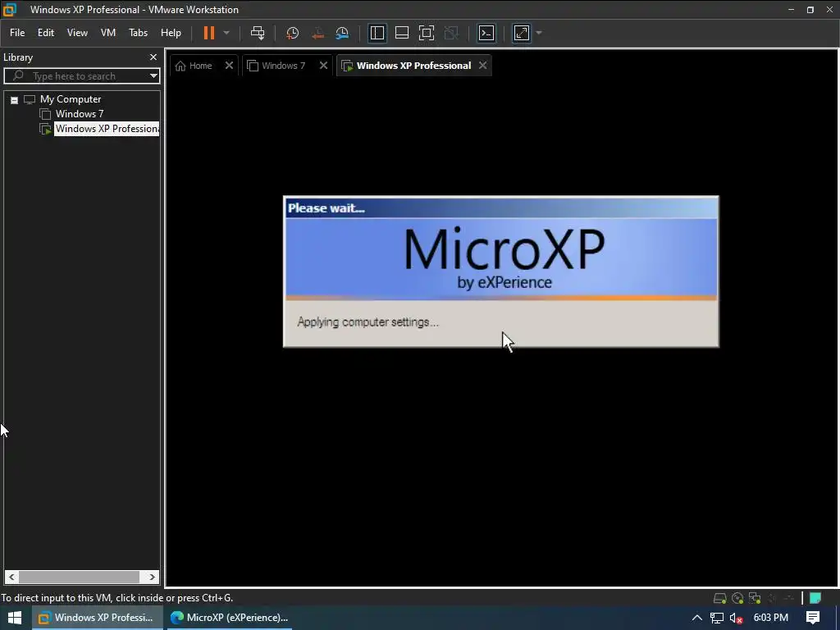
Task: Click the magnifier icon in Library search
Action: point(18,75)
